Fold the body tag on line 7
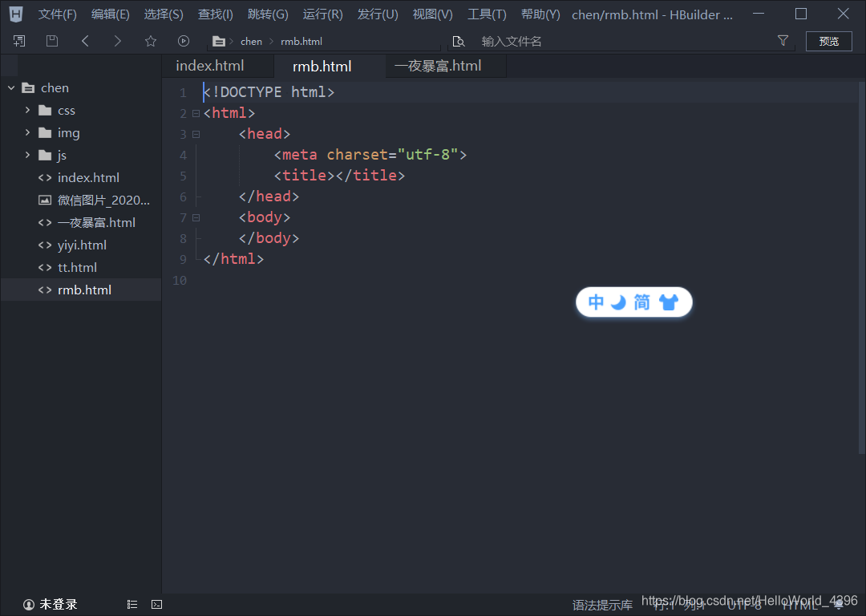The height and width of the screenshot is (616, 866). coord(196,217)
